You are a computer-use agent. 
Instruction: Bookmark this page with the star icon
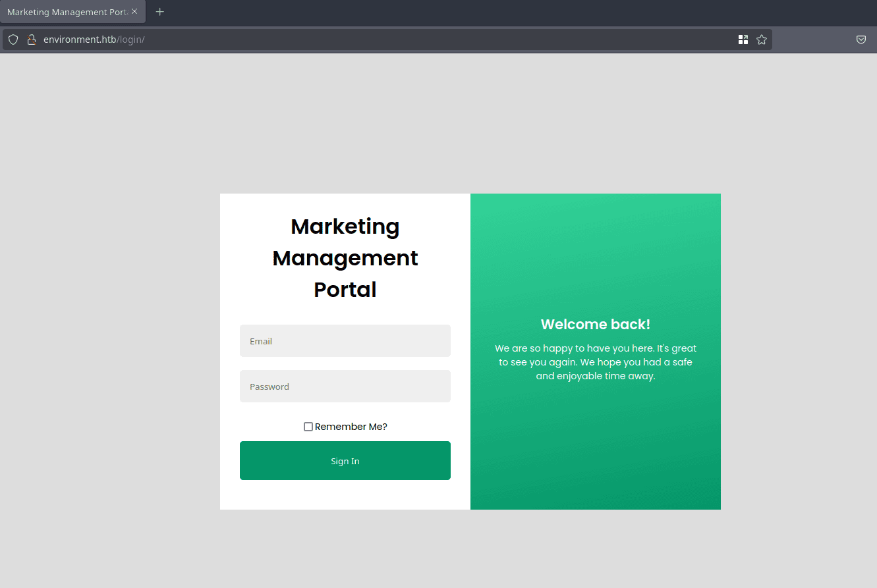tap(762, 40)
